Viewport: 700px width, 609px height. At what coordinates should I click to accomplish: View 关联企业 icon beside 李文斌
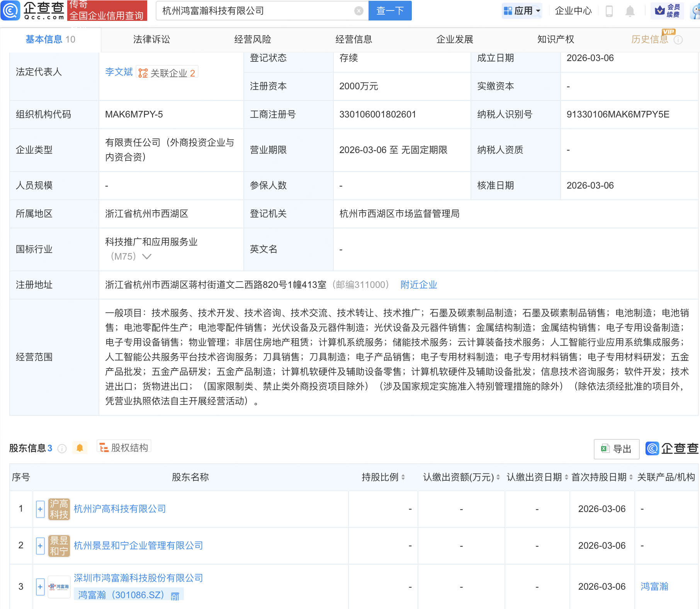(143, 72)
